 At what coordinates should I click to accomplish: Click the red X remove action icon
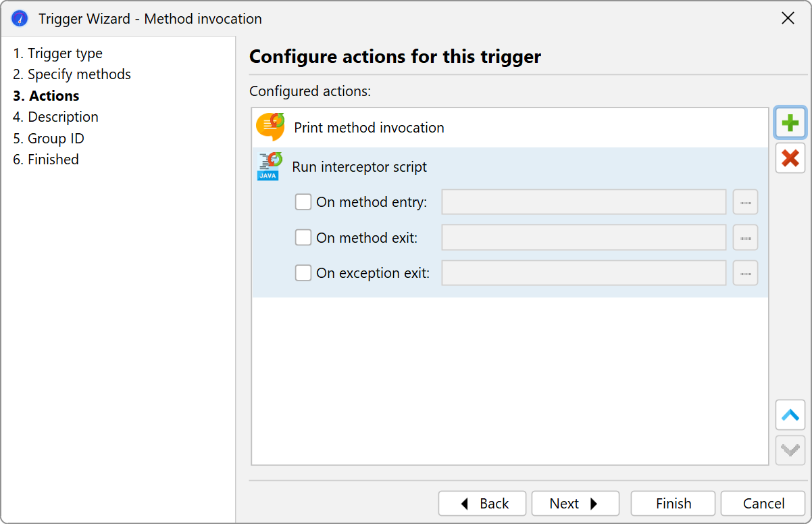click(790, 158)
